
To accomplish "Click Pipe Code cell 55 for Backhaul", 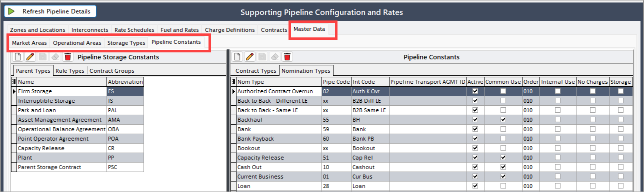I will (x=336, y=120).
